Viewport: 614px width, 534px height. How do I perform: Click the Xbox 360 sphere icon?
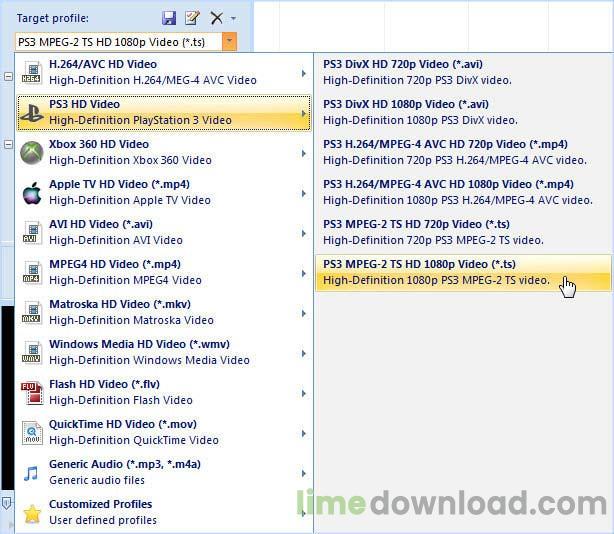31,153
